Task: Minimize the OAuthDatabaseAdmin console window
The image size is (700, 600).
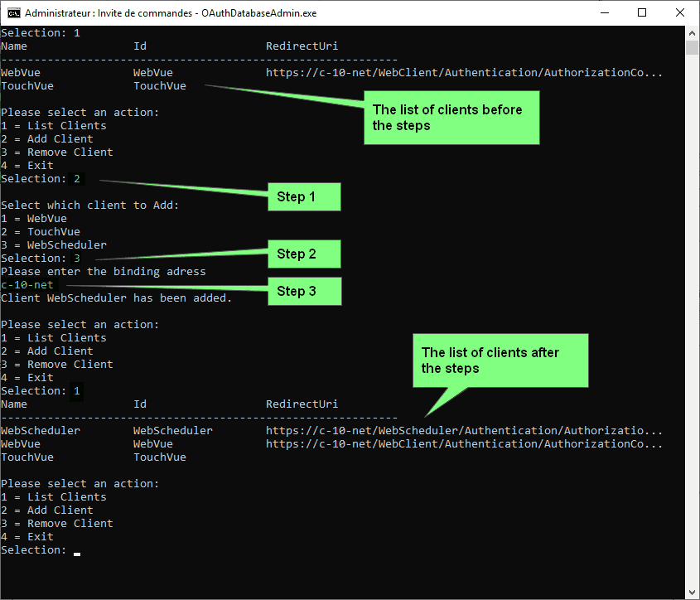Action: click(x=604, y=13)
